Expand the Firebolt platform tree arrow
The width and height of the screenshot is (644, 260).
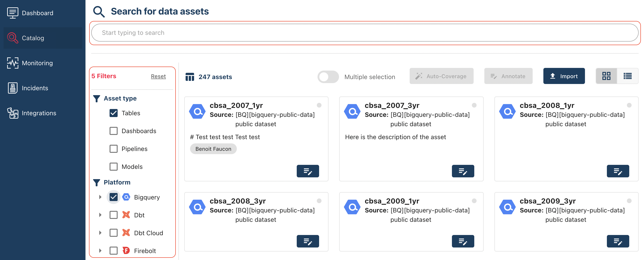100,251
